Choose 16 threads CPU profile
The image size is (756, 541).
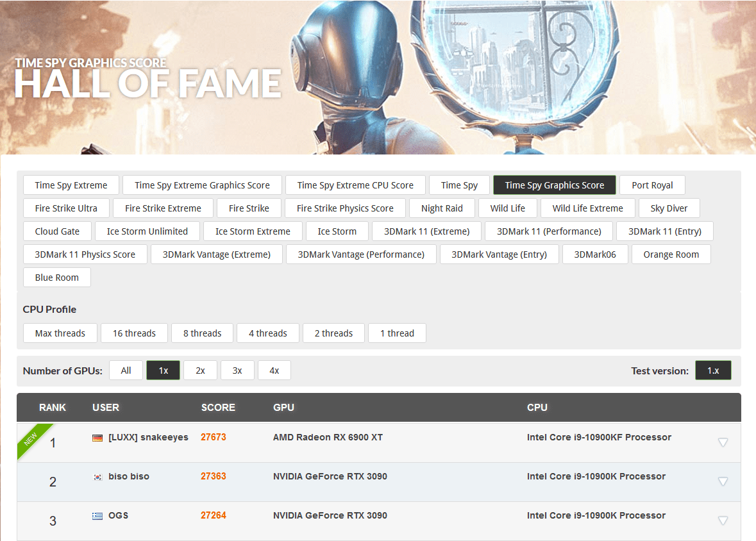(x=134, y=333)
